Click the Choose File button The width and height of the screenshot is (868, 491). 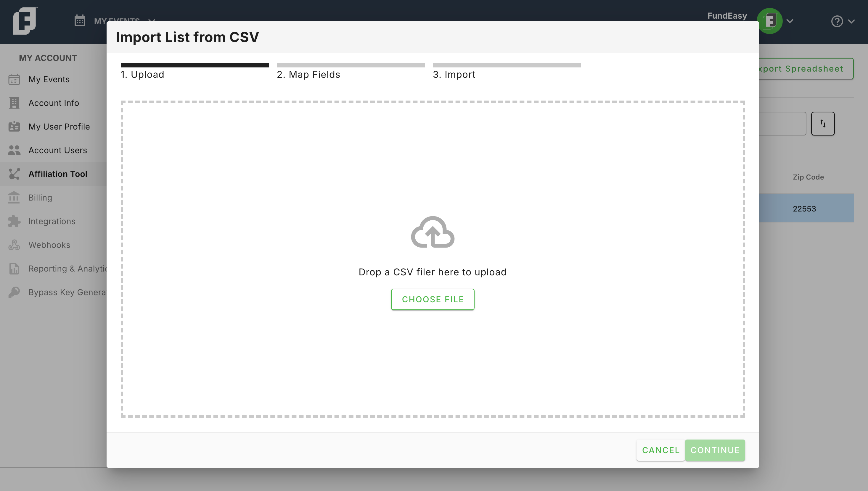pyautogui.click(x=433, y=299)
